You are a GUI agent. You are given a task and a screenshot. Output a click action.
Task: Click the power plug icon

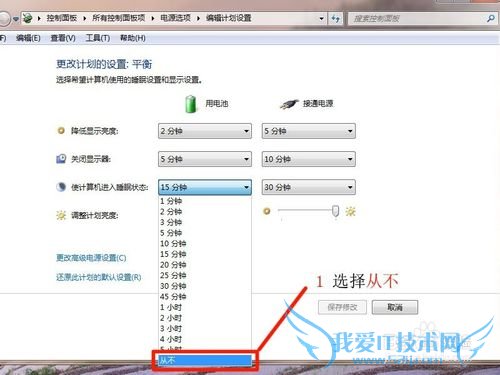[x=289, y=104]
